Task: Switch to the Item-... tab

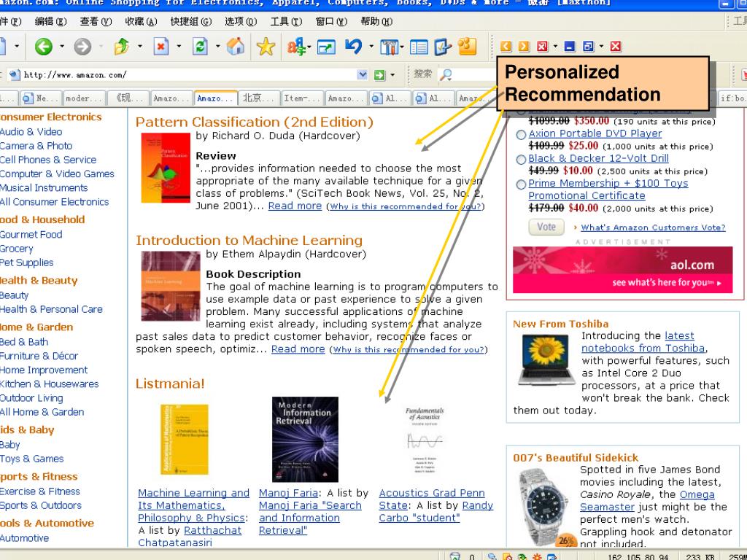Action: tap(302, 98)
